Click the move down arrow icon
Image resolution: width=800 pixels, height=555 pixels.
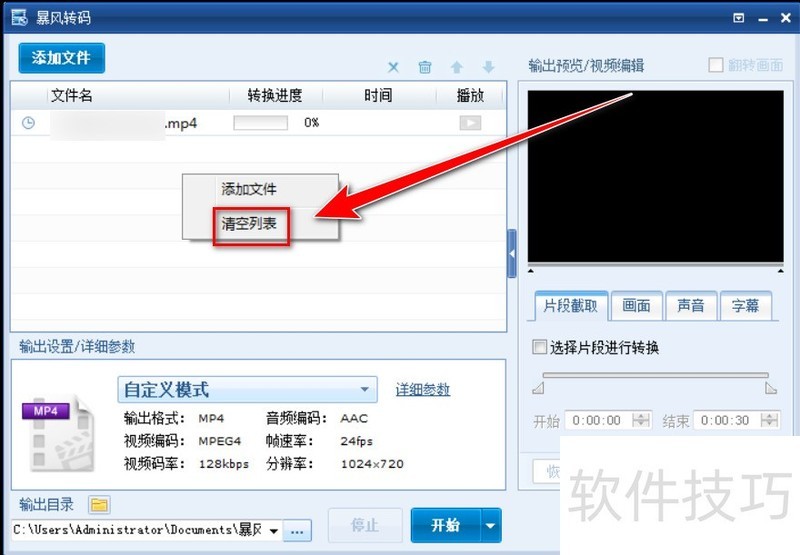[x=489, y=67]
